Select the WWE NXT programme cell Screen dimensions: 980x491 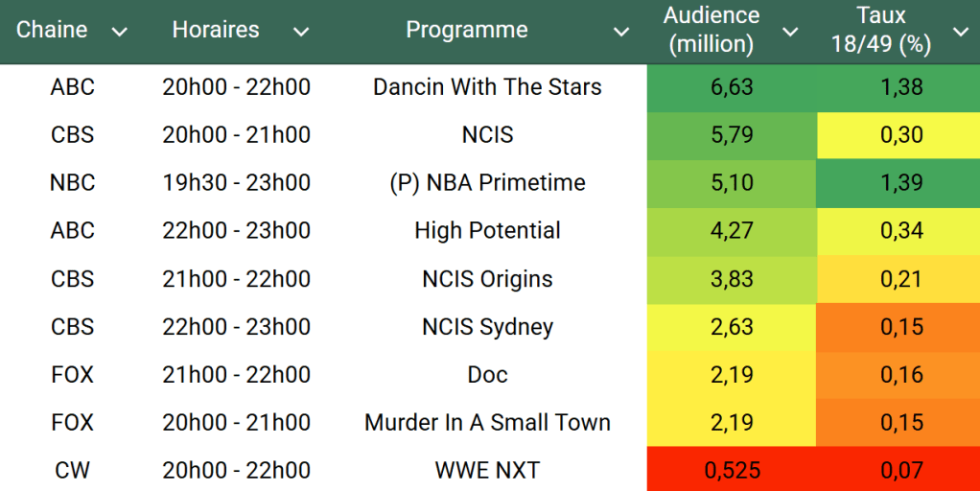tap(487, 471)
